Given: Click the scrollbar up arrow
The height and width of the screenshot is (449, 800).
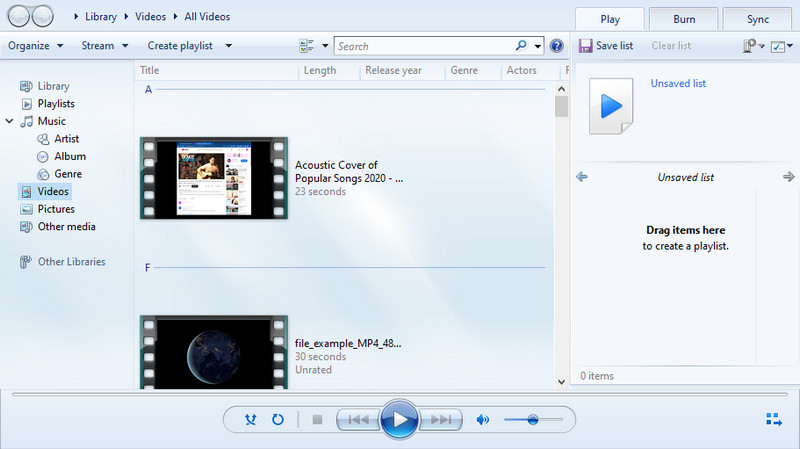Looking at the screenshot, I should [x=561, y=89].
